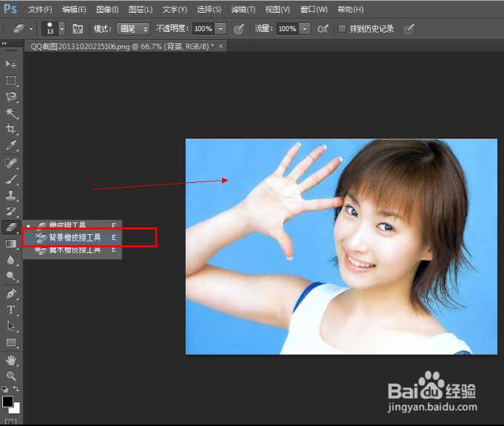Select the Crop tool
504x426 pixels.
pos(11,129)
